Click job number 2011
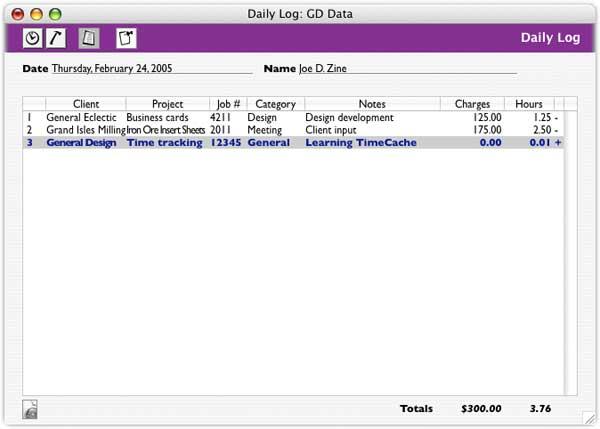The image size is (600, 429). [220, 130]
